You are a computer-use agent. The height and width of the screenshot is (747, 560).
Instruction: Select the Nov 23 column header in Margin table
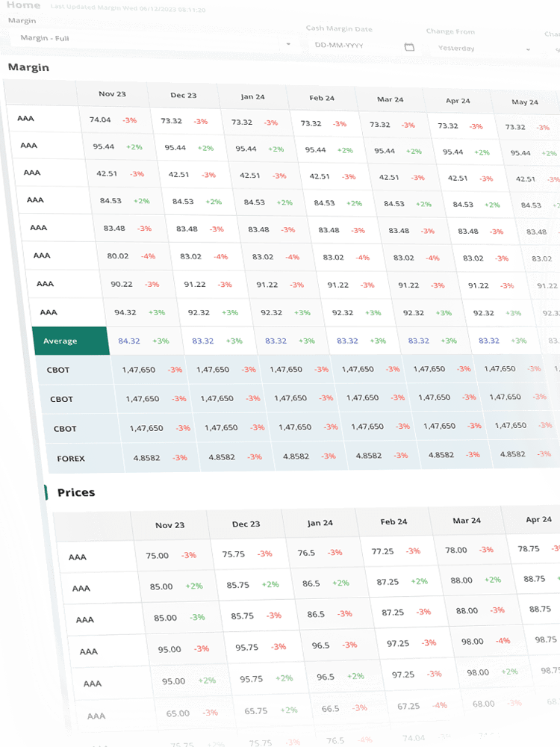(x=112, y=94)
